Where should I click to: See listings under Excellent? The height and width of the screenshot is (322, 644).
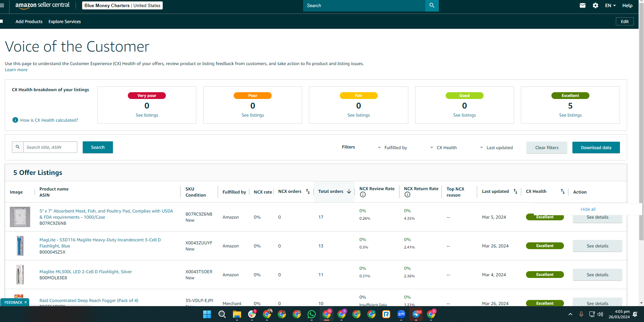(570, 115)
